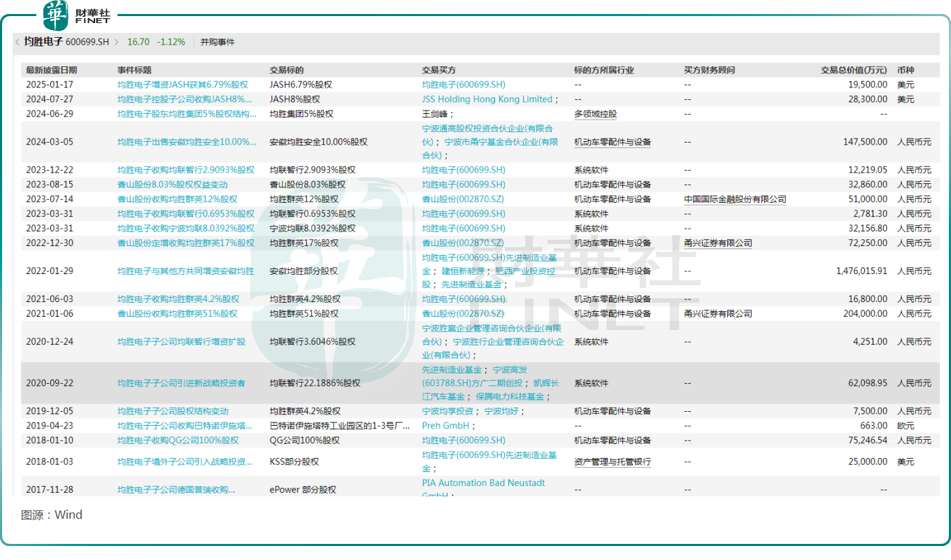Select the 欧元 currency cell
The width and height of the screenshot is (951, 560).
906,426
